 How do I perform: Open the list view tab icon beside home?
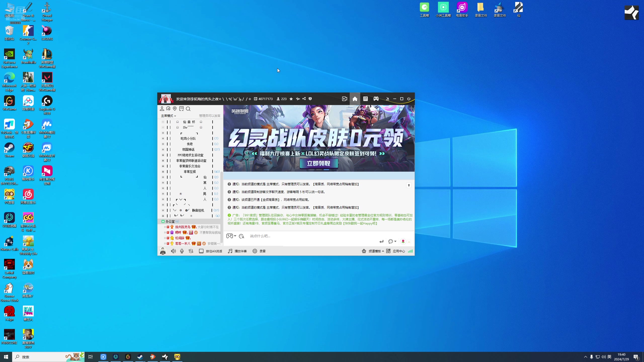click(366, 99)
